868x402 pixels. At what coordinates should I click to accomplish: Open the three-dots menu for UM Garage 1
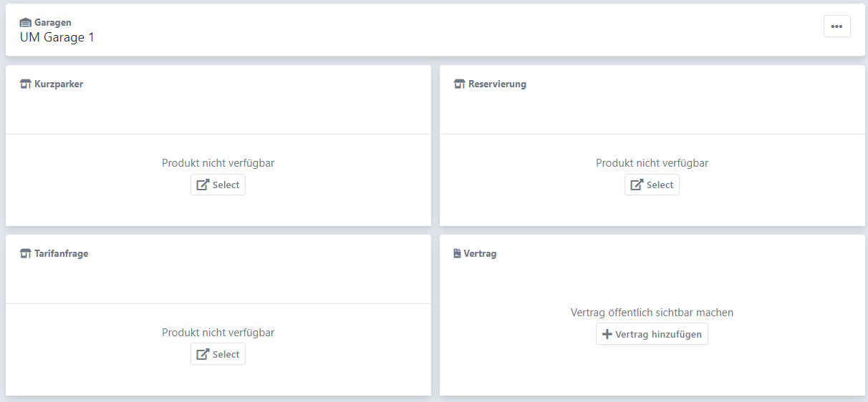click(836, 26)
